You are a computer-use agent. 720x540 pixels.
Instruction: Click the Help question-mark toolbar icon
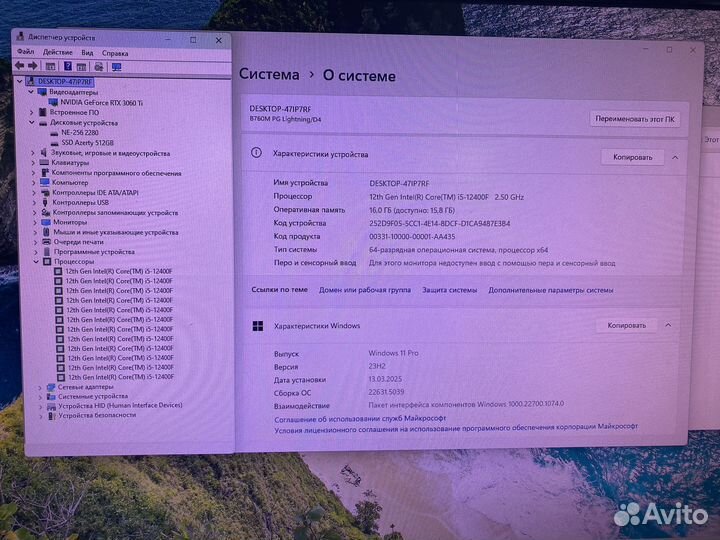[x=68, y=67]
